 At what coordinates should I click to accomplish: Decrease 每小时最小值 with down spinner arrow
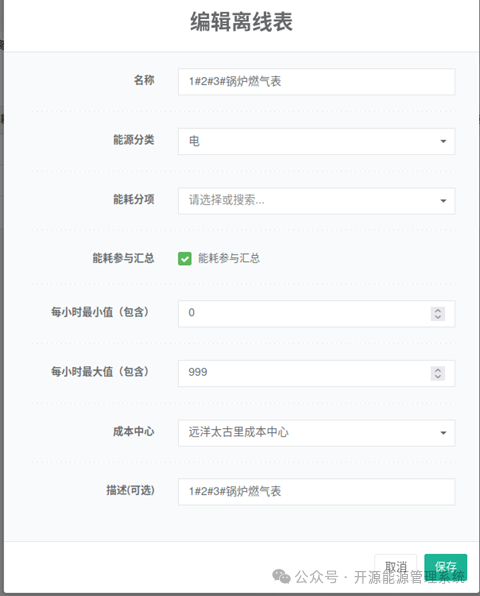(x=438, y=317)
